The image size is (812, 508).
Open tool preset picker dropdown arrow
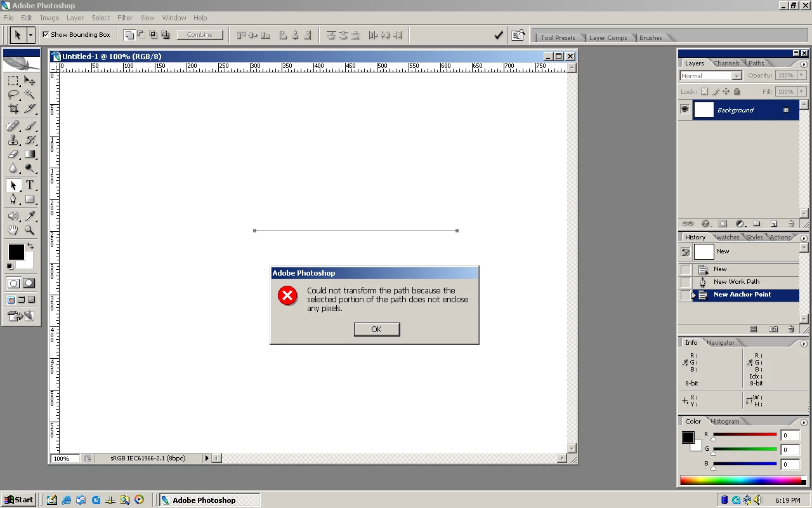pyautogui.click(x=30, y=35)
